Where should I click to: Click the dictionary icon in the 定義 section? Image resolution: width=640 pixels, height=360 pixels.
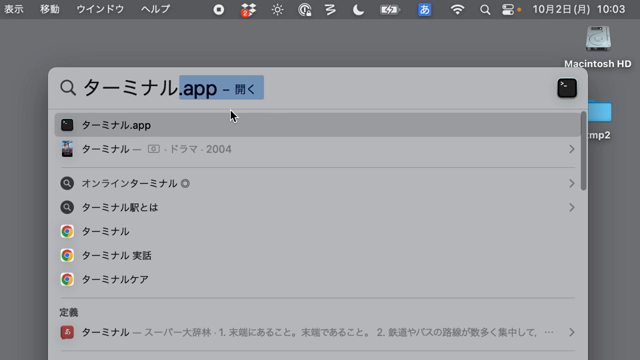point(67,332)
